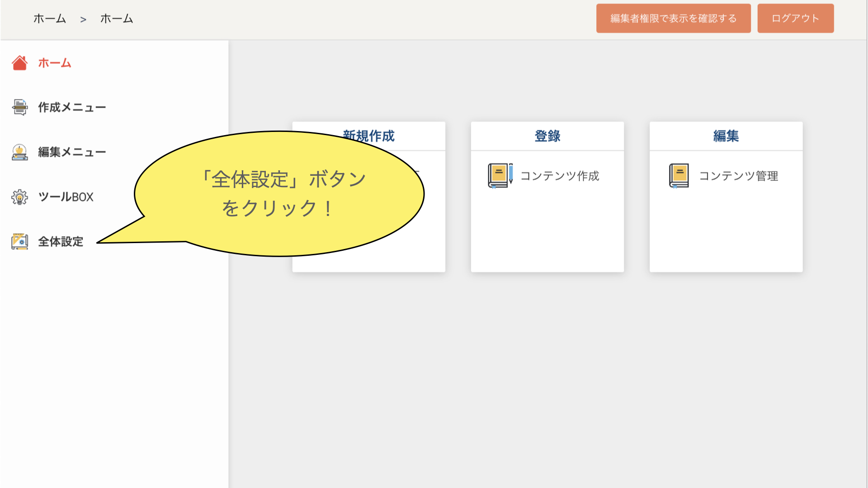The height and width of the screenshot is (488, 868).
Task: Click the 作成メニュー document icon
Action: [x=19, y=108]
